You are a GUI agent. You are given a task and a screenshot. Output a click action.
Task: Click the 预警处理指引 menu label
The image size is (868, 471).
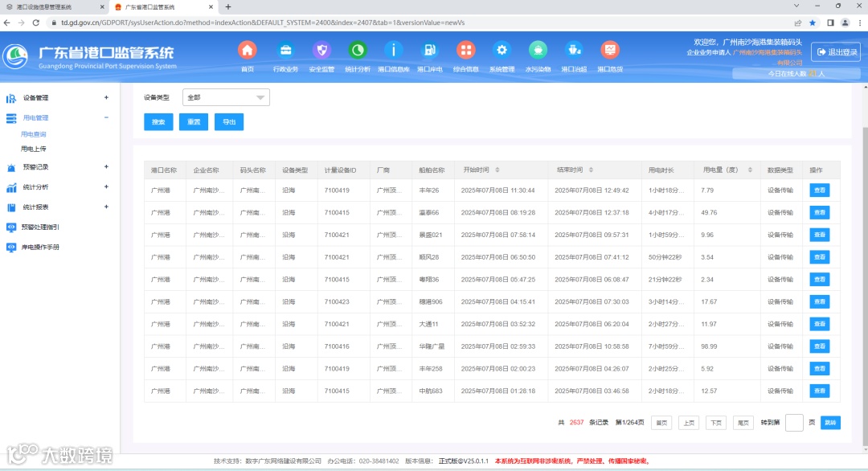pyautogui.click(x=40, y=227)
